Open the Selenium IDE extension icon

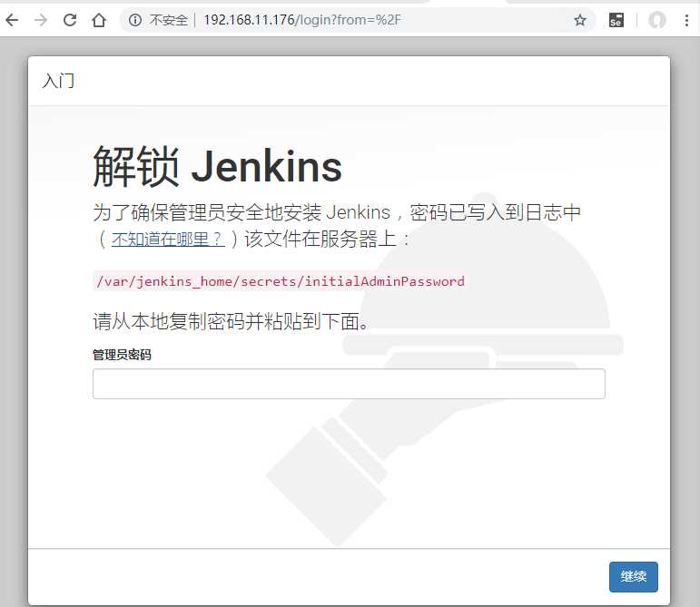pos(616,20)
